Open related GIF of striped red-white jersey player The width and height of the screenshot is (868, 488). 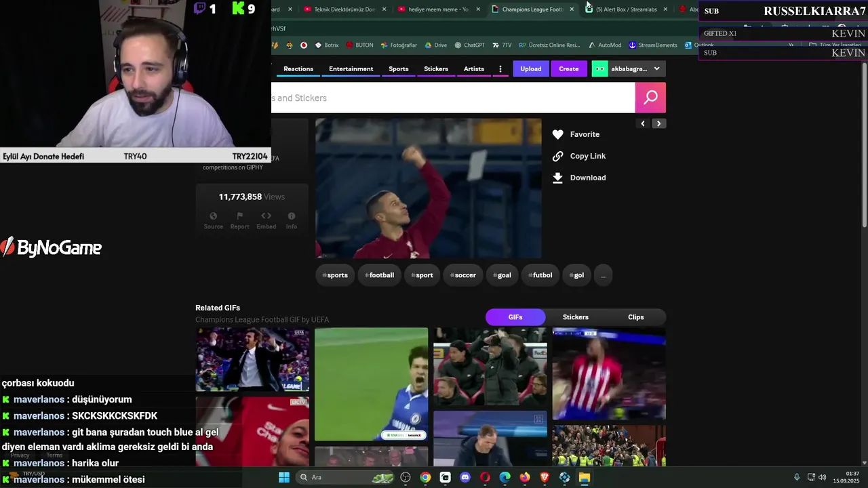pyautogui.click(x=609, y=374)
